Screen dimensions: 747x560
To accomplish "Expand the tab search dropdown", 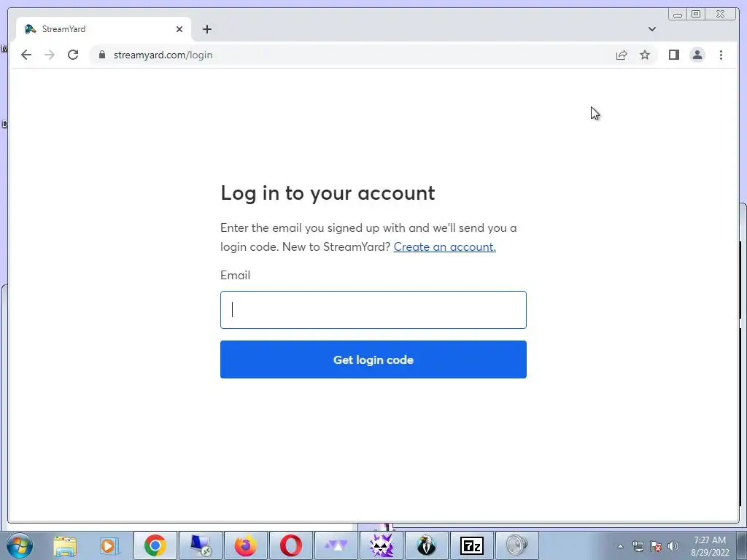I will pyautogui.click(x=652, y=29).
